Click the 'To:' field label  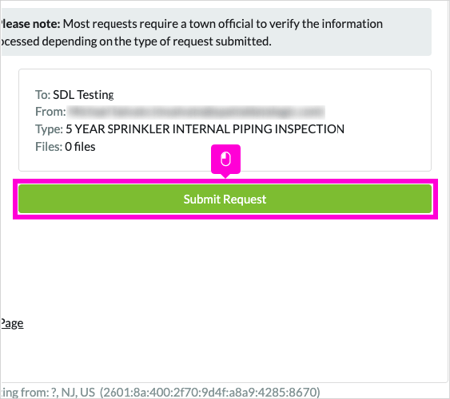[x=43, y=95]
